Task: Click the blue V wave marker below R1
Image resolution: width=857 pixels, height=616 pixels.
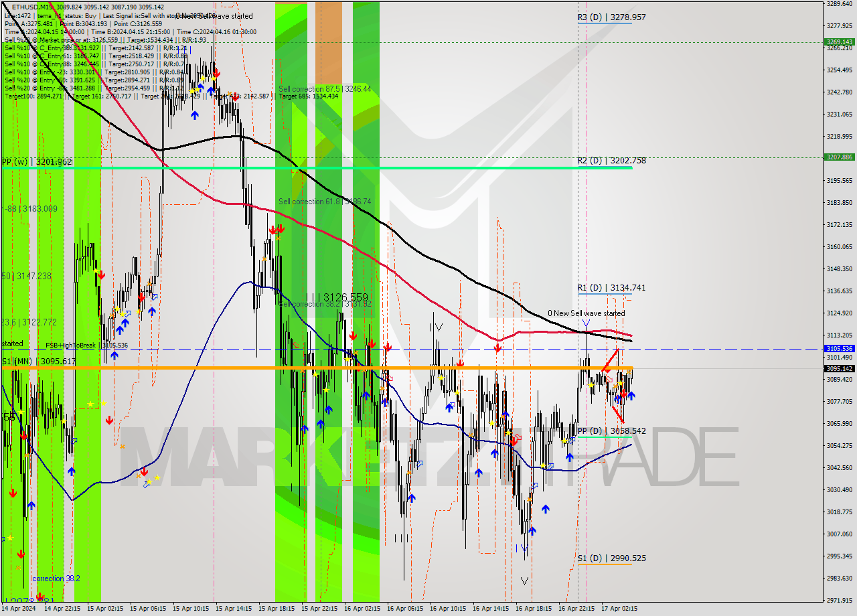Action: point(586,324)
